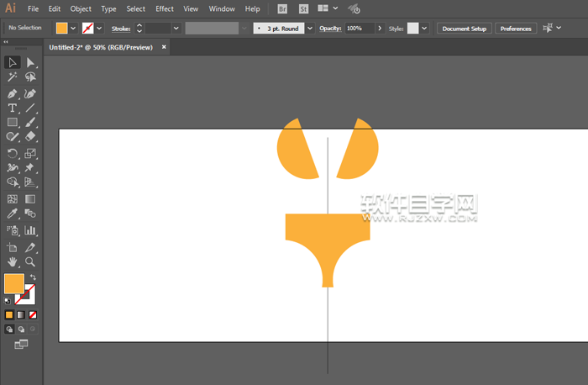Image resolution: width=588 pixels, height=385 pixels.
Task: Select the Hand tool
Action: coord(13,261)
